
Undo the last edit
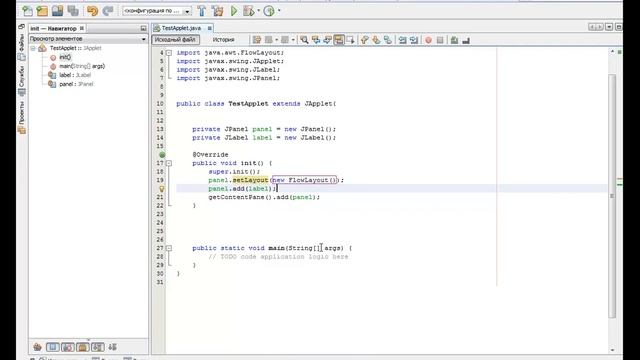(x=92, y=11)
